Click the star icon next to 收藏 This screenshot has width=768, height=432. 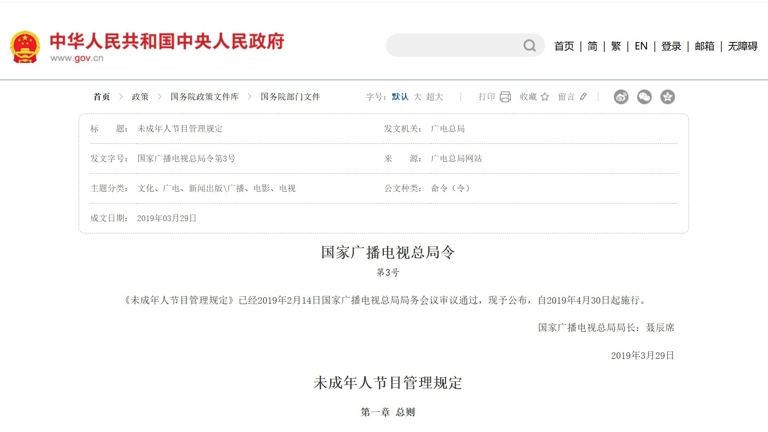(545, 97)
